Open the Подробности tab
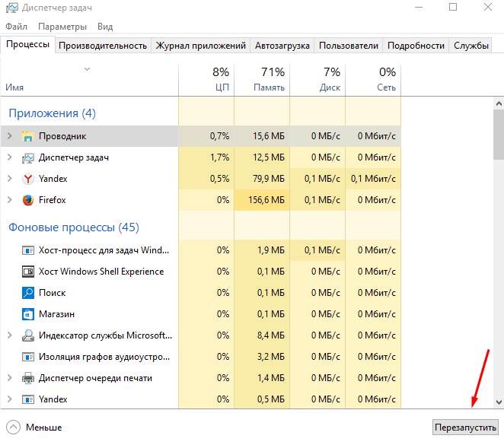The height and width of the screenshot is (445, 504). (x=416, y=46)
